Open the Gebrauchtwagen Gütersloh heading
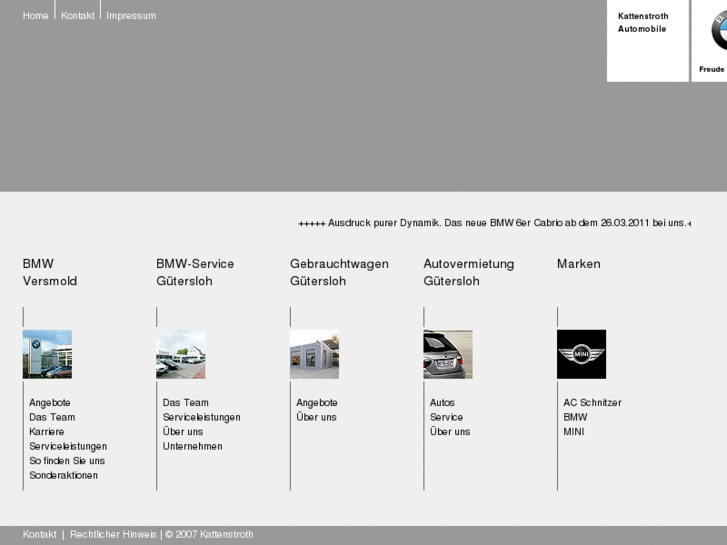 [339, 272]
